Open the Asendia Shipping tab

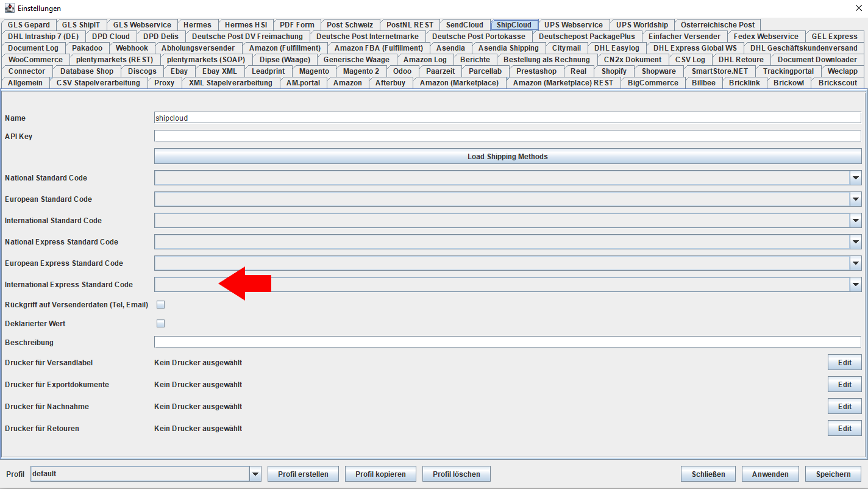pyautogui.click(x=508, y=48)
